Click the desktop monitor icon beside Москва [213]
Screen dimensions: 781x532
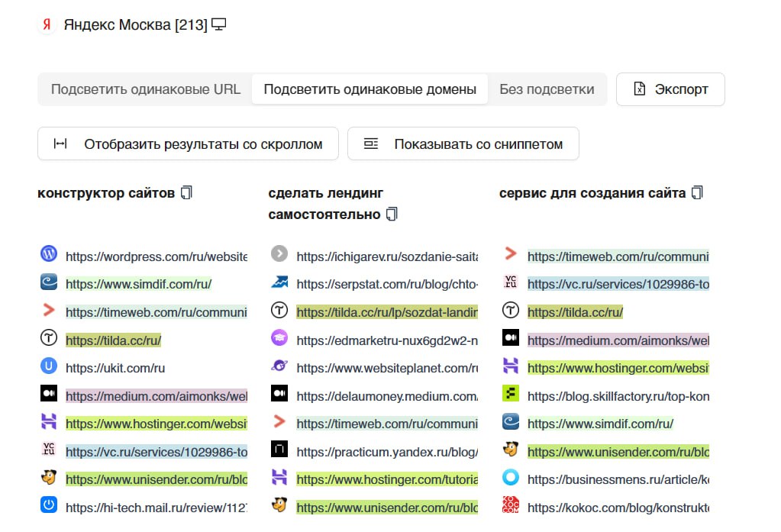pos(218,24)
